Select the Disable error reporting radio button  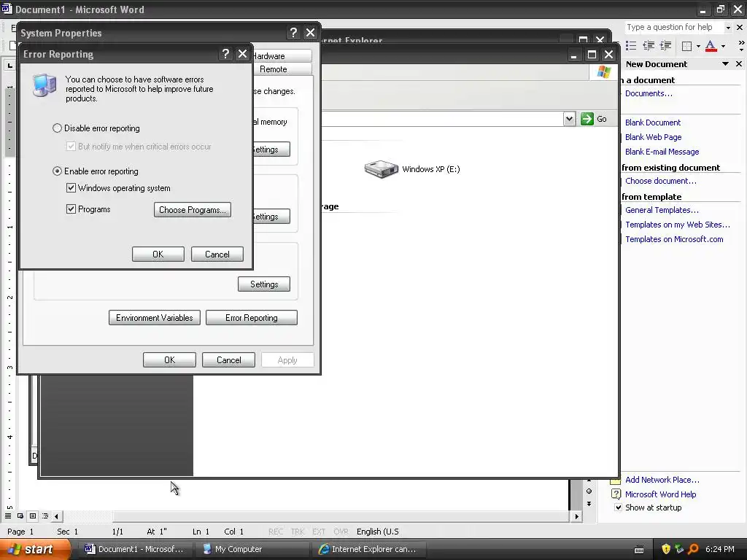point(57,128)
